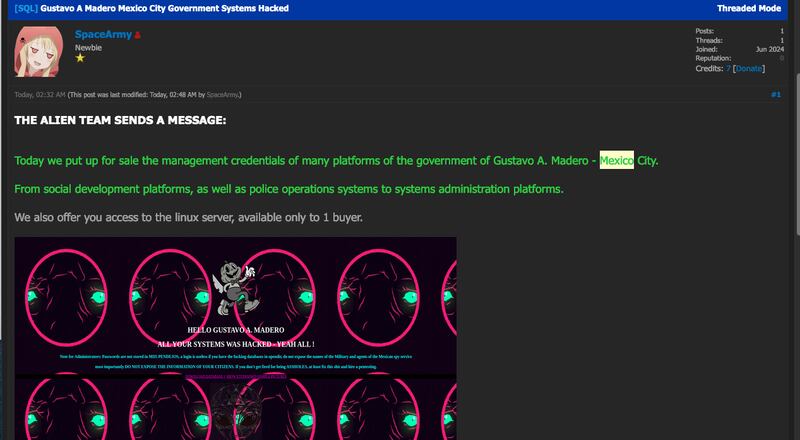Click the yellow star rank icon
This screenshot has width=800, height=440.
(80, 58)
